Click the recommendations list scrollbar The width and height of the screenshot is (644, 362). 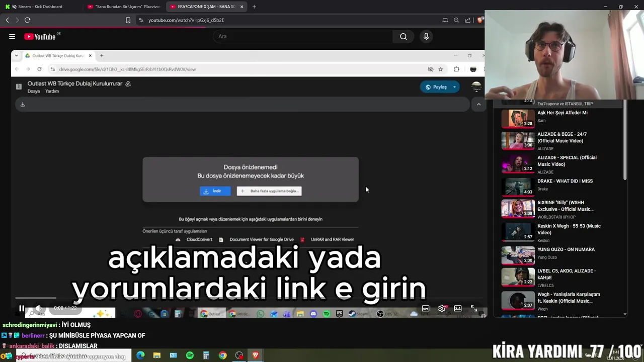[x=625, y=141]
